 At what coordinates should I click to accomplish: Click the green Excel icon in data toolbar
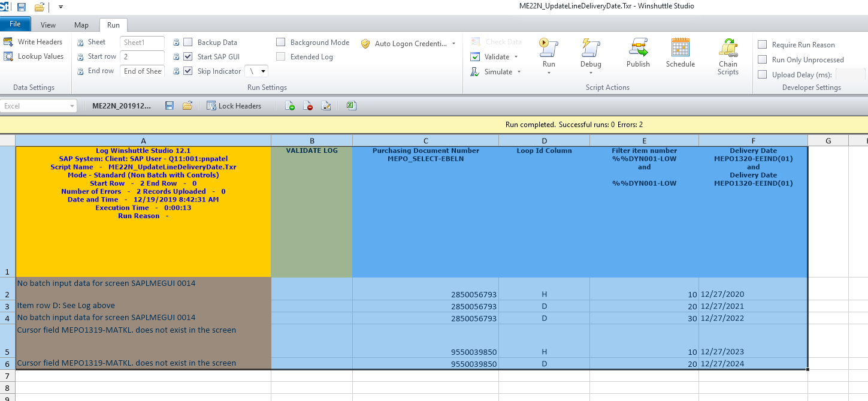(351, 106)
